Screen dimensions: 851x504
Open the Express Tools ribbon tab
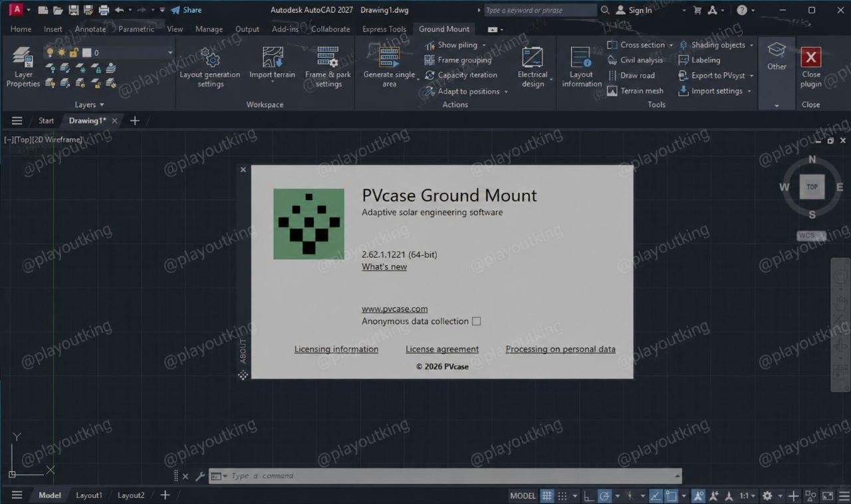384,29
